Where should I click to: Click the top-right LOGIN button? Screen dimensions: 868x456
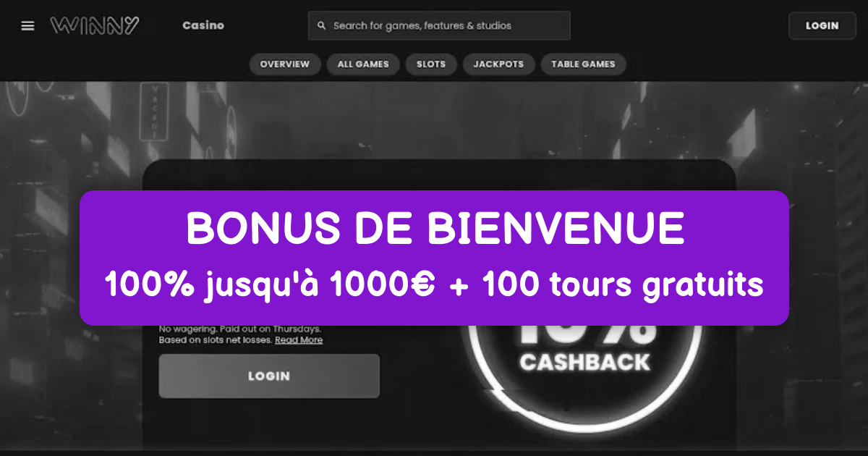[822, 25]
